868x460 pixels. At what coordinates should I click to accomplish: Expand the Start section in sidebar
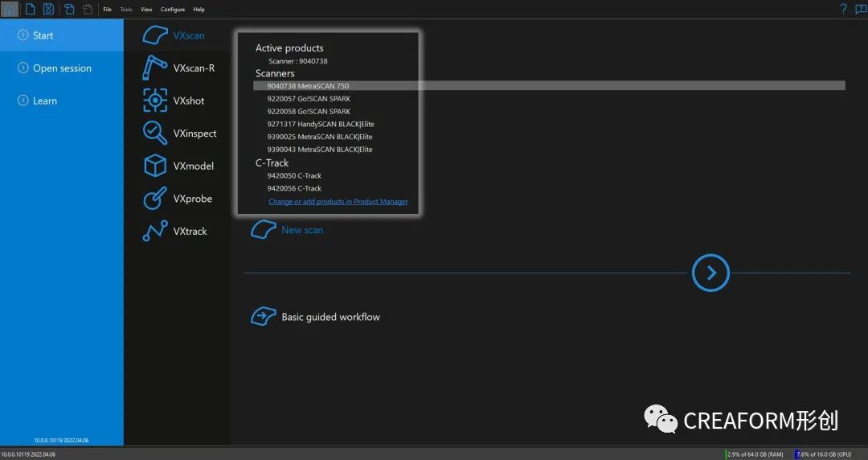(43, 35)
